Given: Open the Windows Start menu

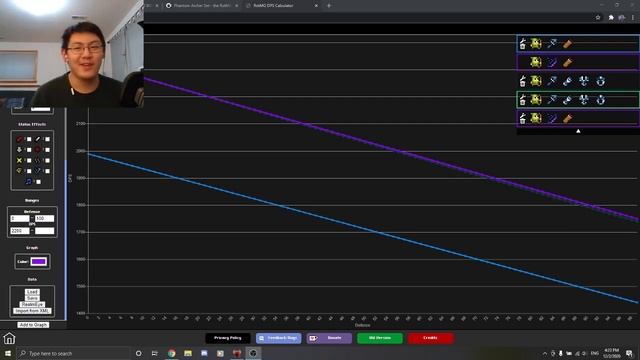Looking at the screenshot, I should (x=8, y=353).
